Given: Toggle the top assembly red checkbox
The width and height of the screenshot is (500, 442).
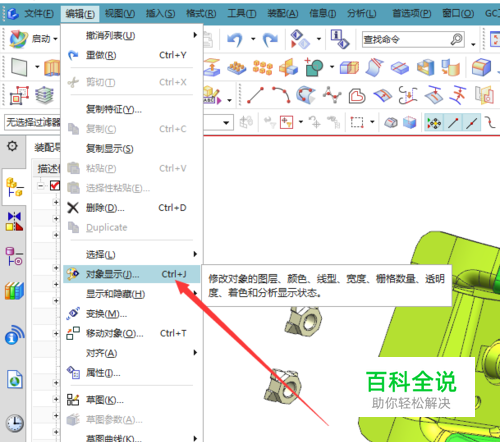Looking at the screenshot, I should click(55, 185).
